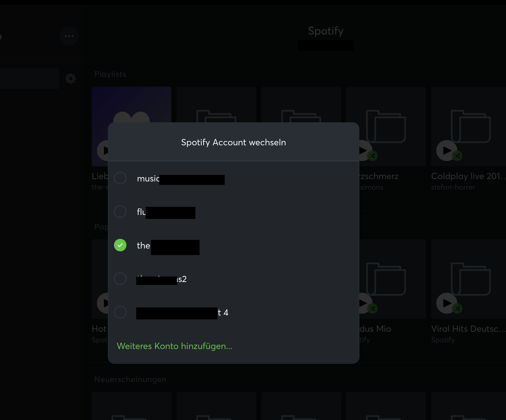Click the Playlists section heading
Image resolution: width=506 pixels, height=420 pixels.
[x=110, y=74]
